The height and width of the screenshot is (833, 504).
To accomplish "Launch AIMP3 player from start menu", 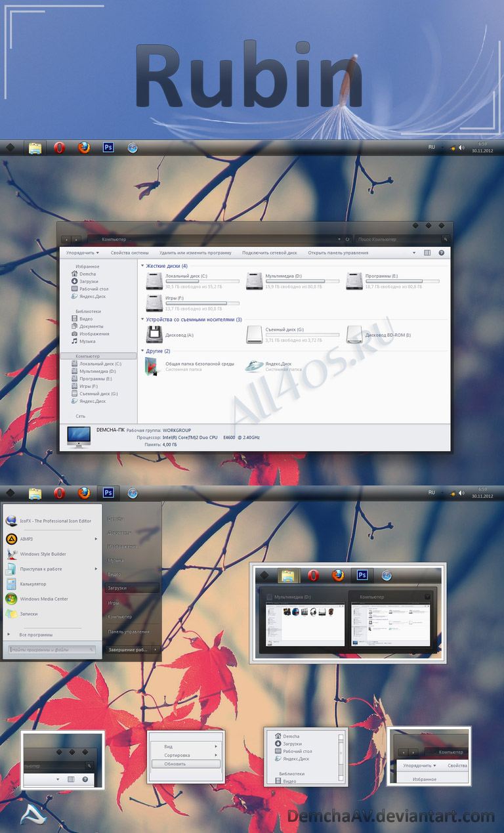I will coord(50,539).
